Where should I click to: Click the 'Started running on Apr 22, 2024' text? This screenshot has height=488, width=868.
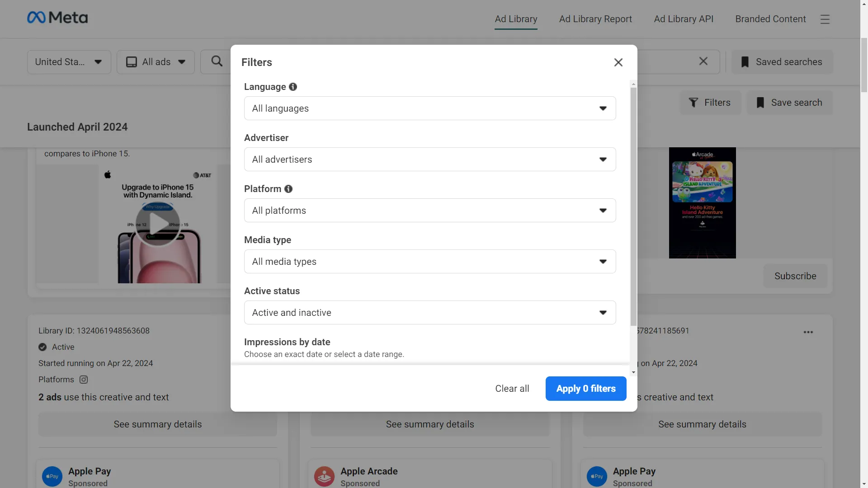coord(96,363)
